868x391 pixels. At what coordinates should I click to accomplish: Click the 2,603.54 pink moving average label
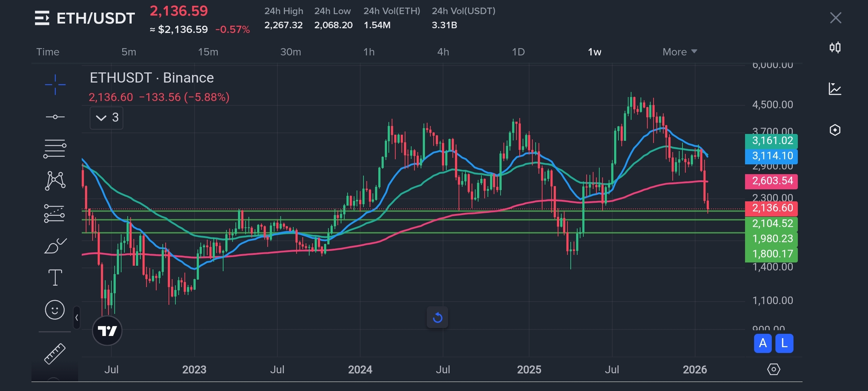click(771, 181)
